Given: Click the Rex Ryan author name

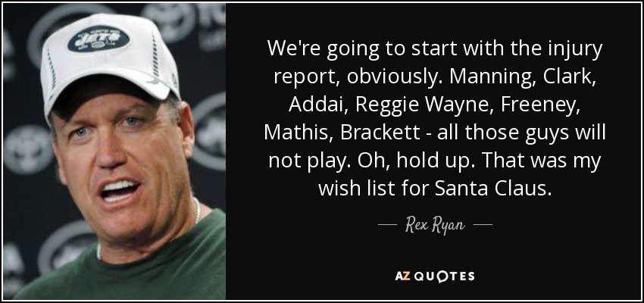Looking at the screenshot, I should point(435,224).
